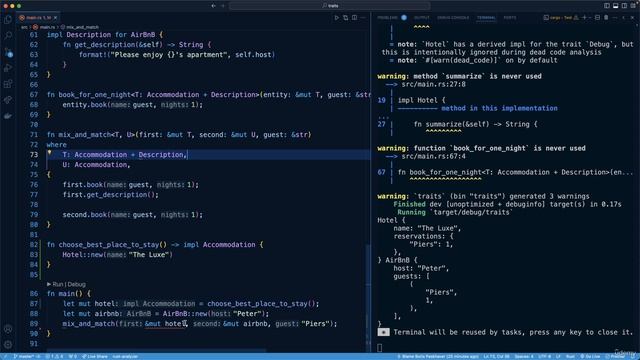Image resolution: width=640 pixels, height=360 pixels.
Task: Open Customize Layout icon
Action: click(633, 6)
